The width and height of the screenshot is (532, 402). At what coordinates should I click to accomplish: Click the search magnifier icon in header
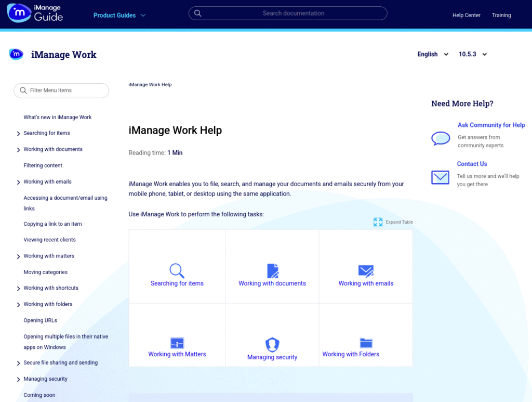[x=198, y=13]
